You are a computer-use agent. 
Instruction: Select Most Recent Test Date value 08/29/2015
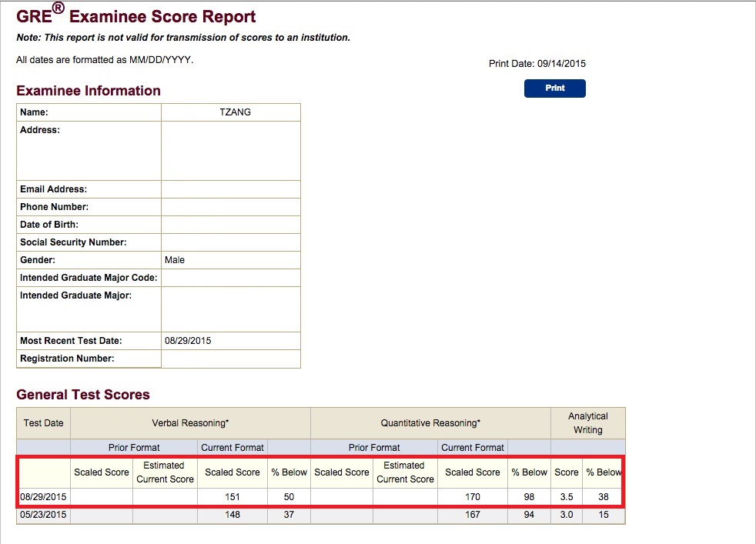point(188,341)
